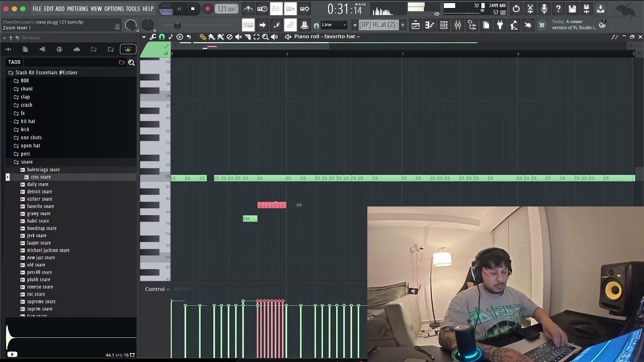Open the VIEW menu
Screen dimensions: 644x362
coord(96,9)
